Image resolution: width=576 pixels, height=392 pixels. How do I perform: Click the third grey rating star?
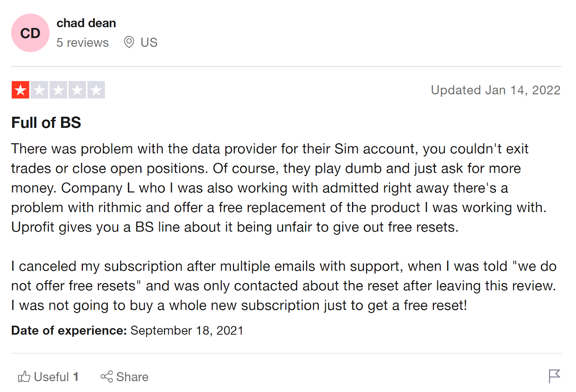(x=58, y=90)
